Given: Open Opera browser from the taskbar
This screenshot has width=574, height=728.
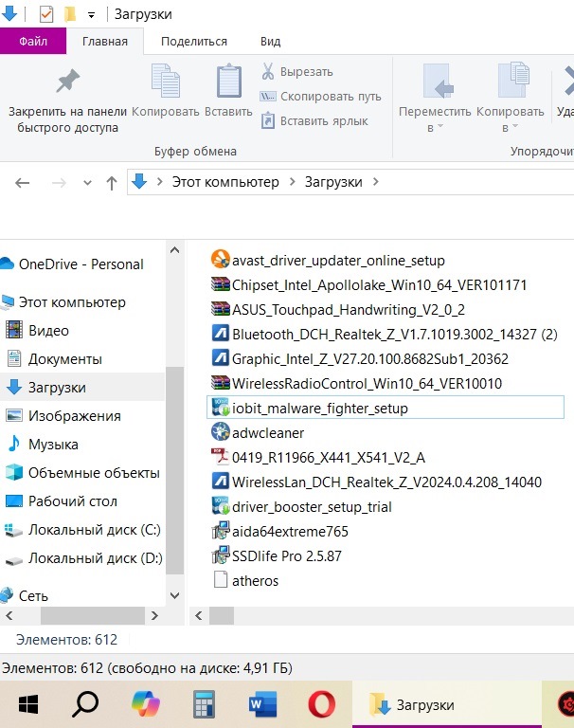Looking at the screenshot, I should 321,704.
